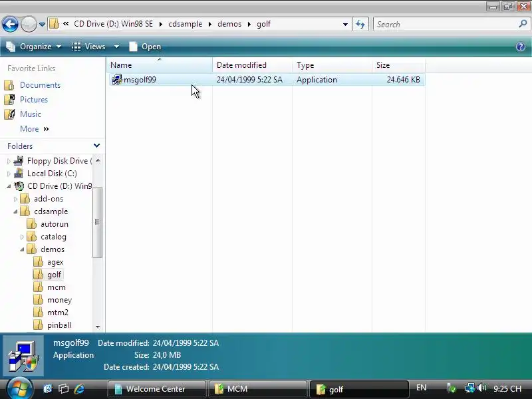Launch Internet Explorer from quick launch

(79, 389)
